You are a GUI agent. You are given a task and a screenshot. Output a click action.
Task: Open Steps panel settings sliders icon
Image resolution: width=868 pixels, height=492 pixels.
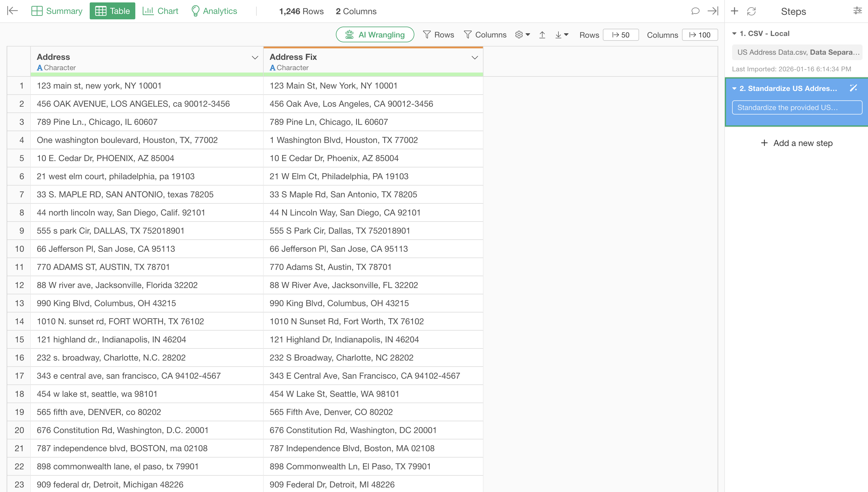click(x=857, y=11)
